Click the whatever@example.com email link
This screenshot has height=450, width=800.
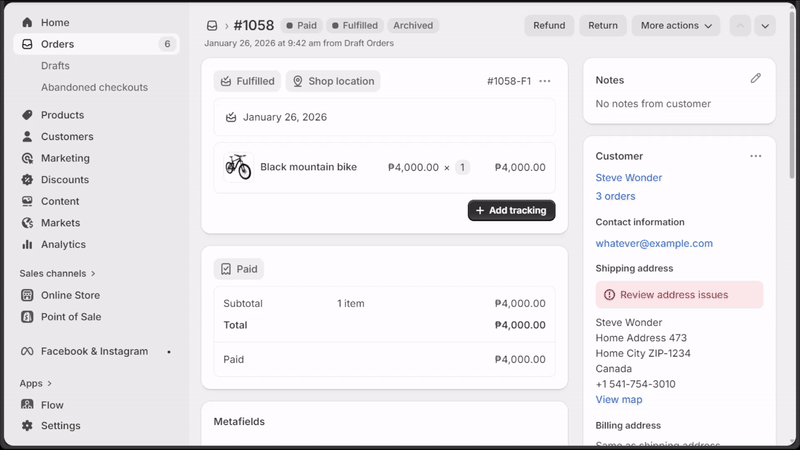[x=654, y=243]
